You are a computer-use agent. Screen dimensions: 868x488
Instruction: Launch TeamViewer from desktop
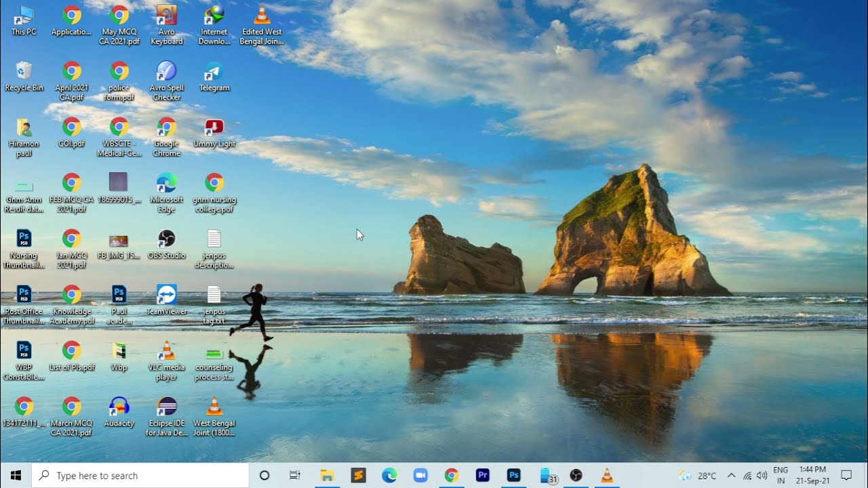click(x=167, y=300)
